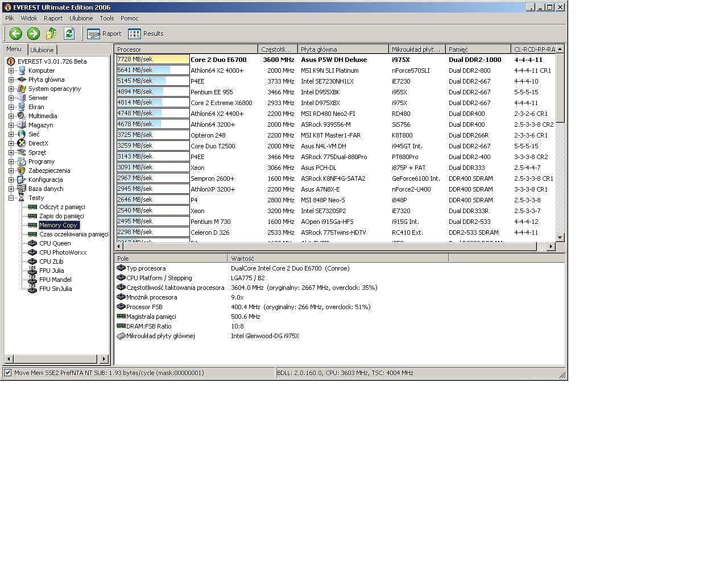The image size is (728, 582).
Task: Click the Up level toolbar icon
Action: coord(51,34)
